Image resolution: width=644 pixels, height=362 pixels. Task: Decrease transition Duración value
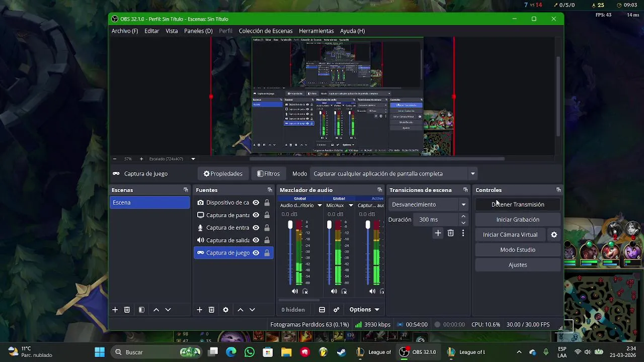click(x=463, y=223)
